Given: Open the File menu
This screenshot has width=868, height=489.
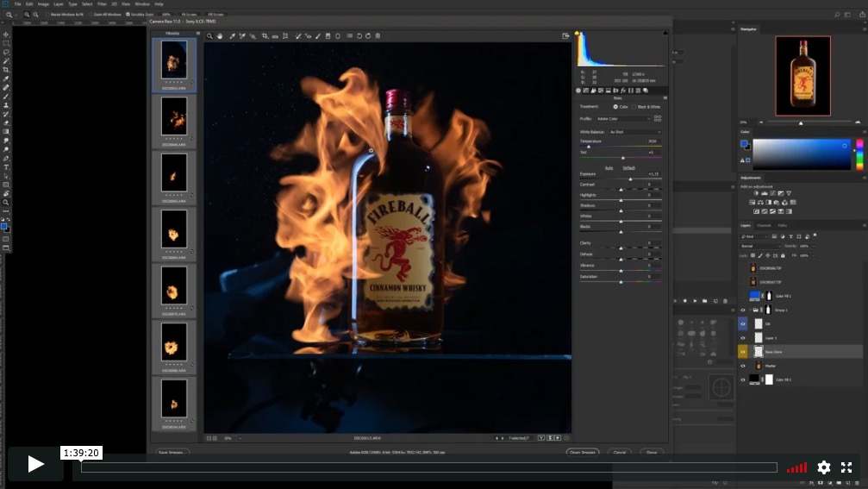Looking at the screenshot, I should 18,3.
